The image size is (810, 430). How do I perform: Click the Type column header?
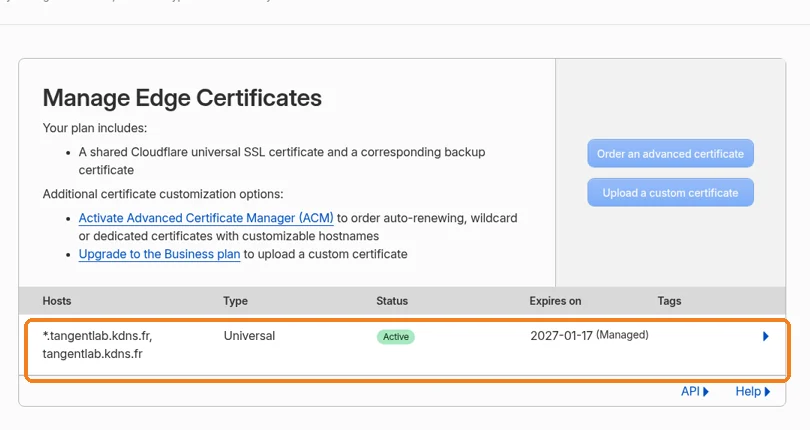[x=236, y=301]
